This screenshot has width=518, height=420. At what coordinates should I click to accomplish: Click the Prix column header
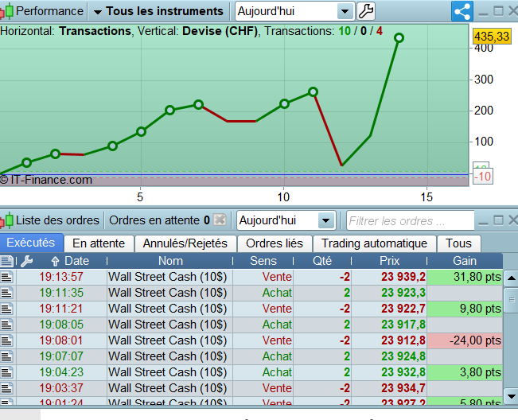point(389,261)
